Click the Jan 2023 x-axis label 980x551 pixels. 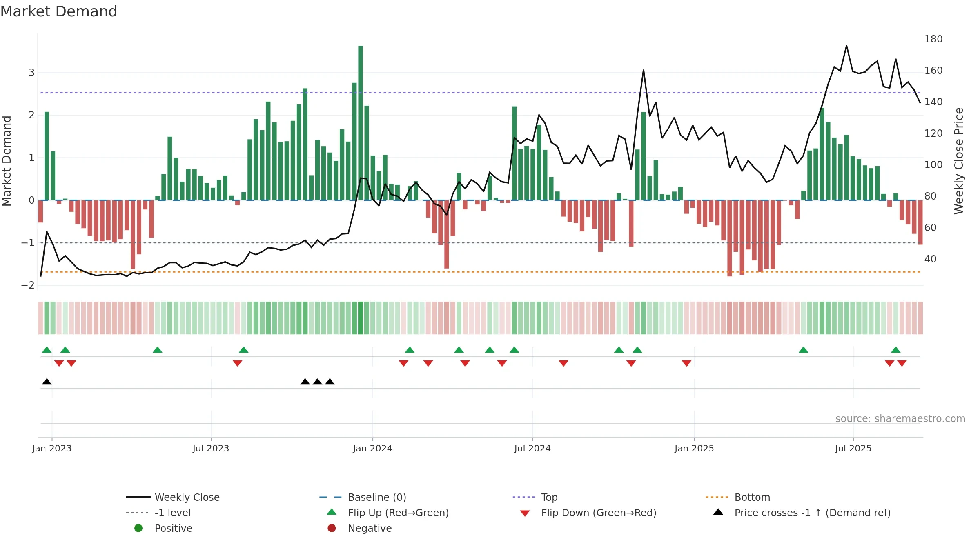(52, 448)
